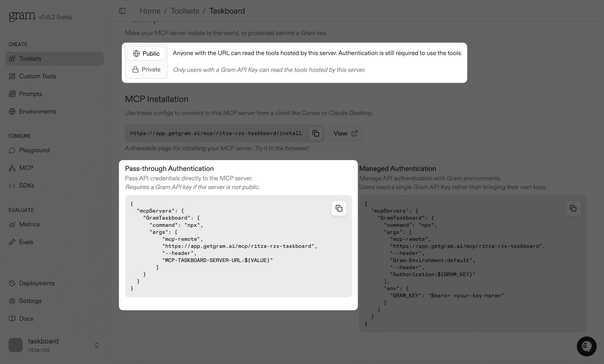Click the View button for the install page

pyautogui.click(x=345, y=133)
